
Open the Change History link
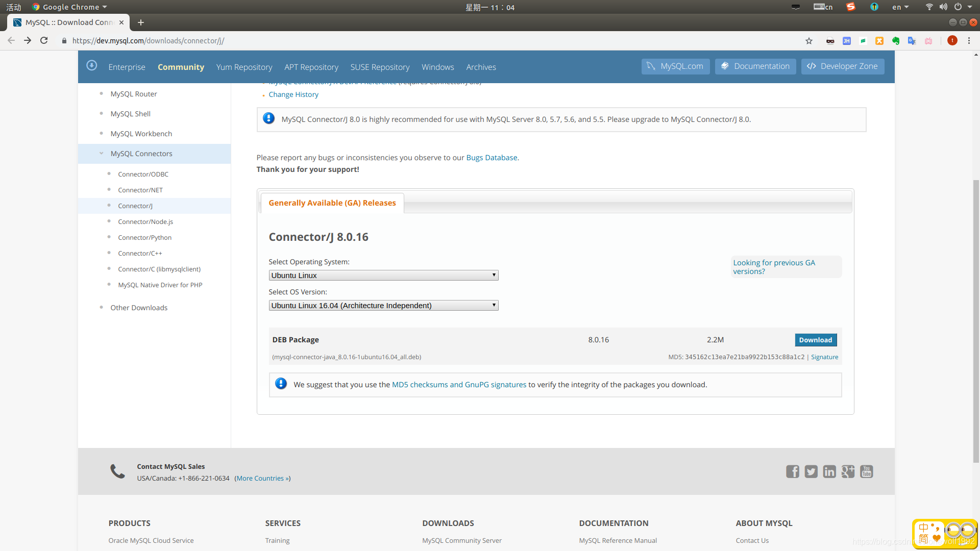point(293,94)
